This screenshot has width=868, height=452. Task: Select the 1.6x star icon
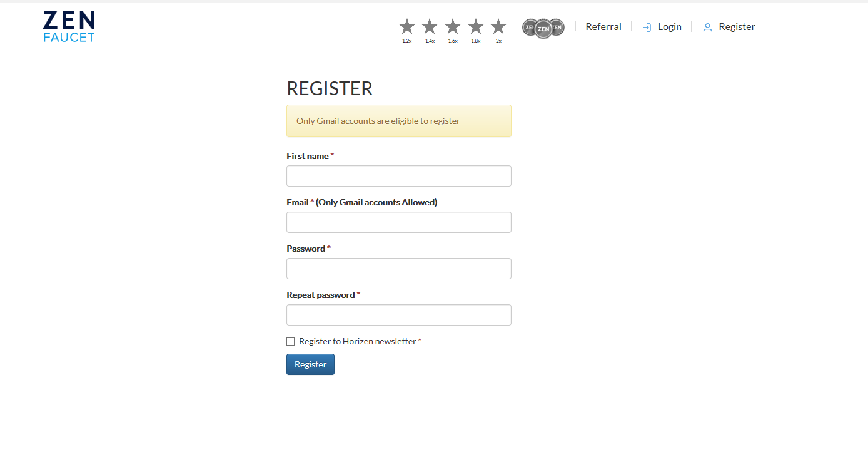coord(453,26)
